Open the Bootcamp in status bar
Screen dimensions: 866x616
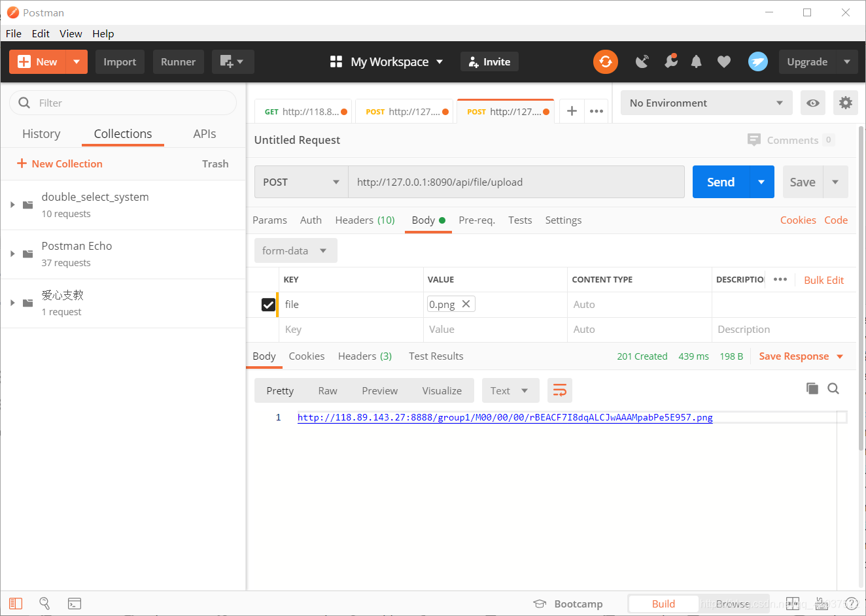pos(568,604)
